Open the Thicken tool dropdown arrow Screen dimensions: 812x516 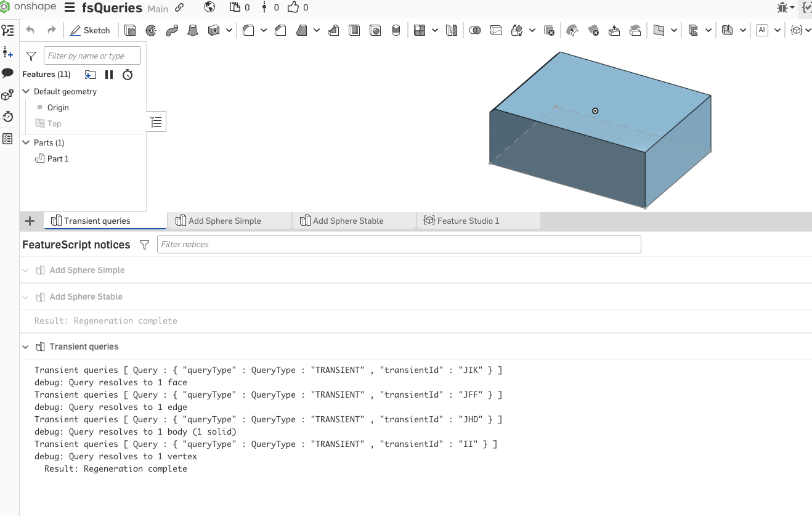point(229,30)
